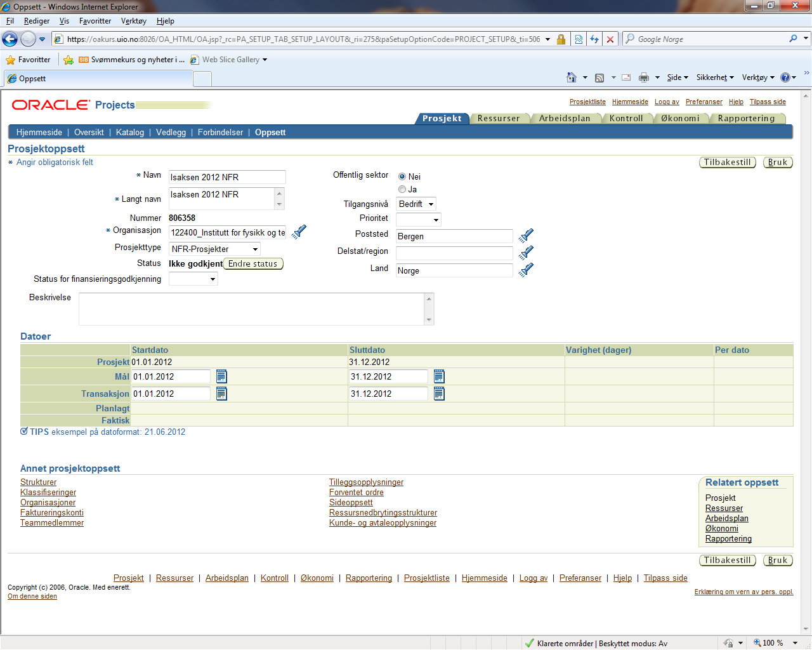Click the bottom Bruk button
This screenshot has width=812, height=650.
(x=778, y=560)
